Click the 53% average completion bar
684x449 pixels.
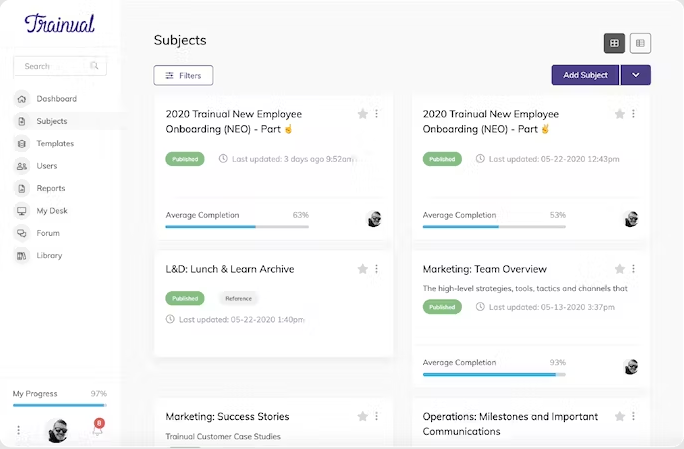(494, 226)
